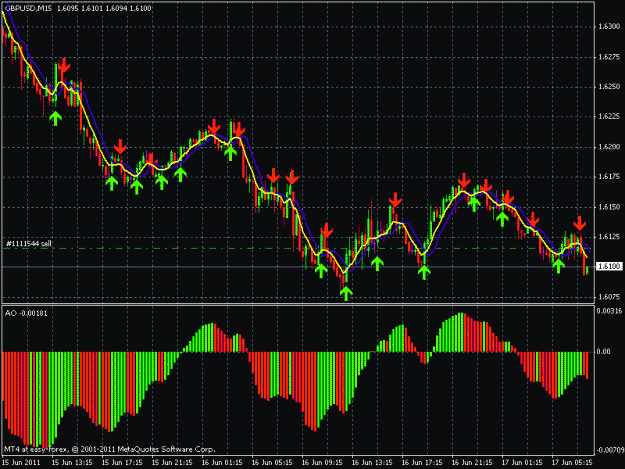This screenshot has width=625, height=469.
Task: Select the AO -0.00181 indicator label
Action: pyautogui.click(x=26, y=313)
